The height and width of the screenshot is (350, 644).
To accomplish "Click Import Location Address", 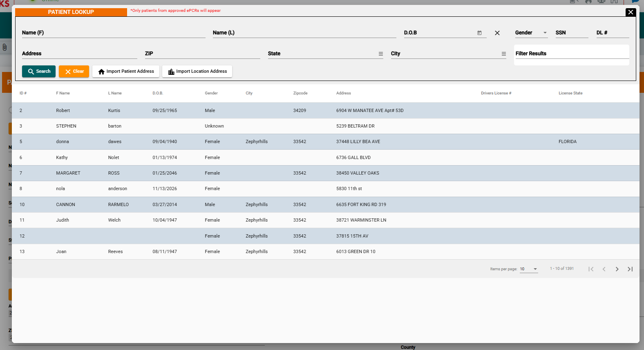I will pyautogui.click(x=197, y=72).
